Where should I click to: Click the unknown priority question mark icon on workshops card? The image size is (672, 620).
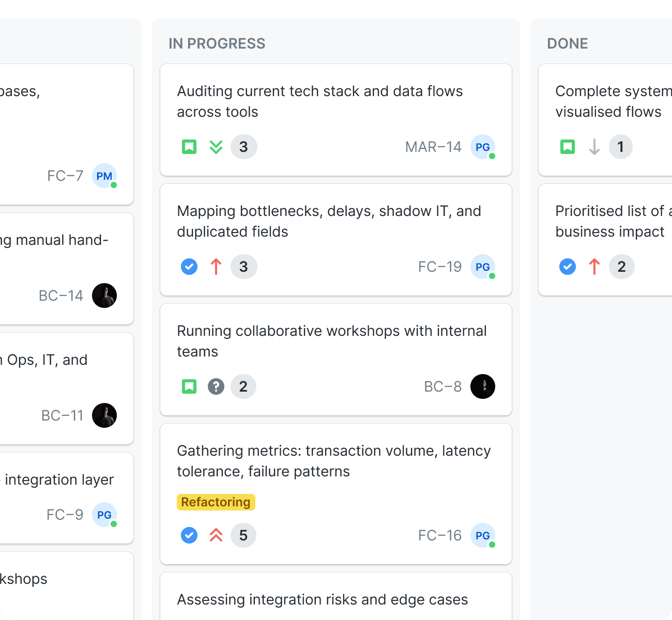point(216,386)
